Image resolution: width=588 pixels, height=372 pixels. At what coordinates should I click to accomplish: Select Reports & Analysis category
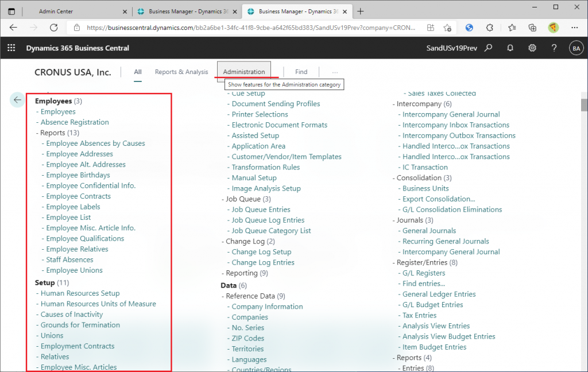pos(181,72)
